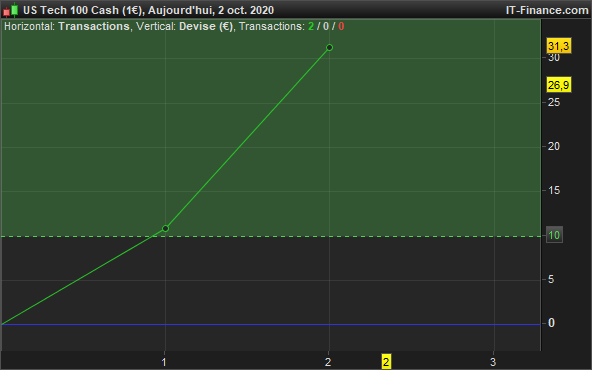Image resolution: width=592 pixels, height=370 pixels.
Task: Open the Devise (€) vertical axis selector
Action: (206, 26)
